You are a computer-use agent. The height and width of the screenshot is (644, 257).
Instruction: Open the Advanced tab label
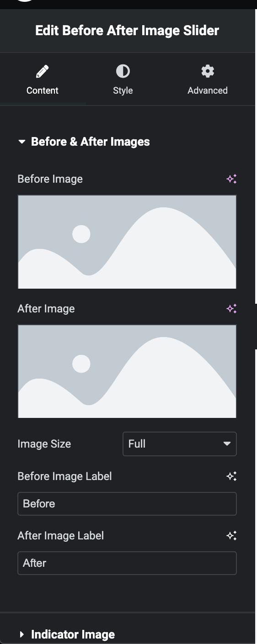(x=208, y=90)
